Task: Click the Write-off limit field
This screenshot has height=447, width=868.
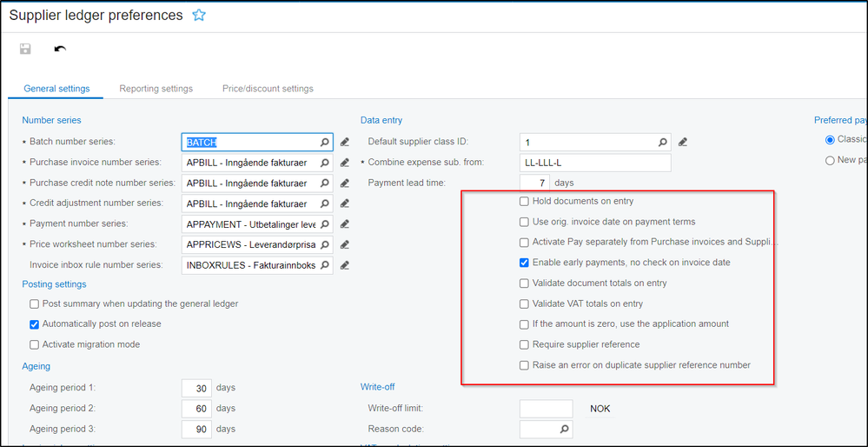Action: pos(546,409)
